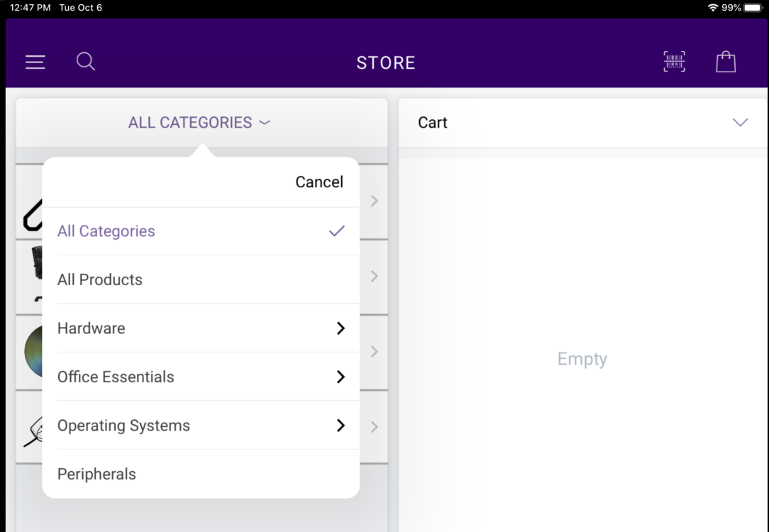Choose All Products in the list
The height and width of the screenshot is (532, 769).
pos(100,279)
